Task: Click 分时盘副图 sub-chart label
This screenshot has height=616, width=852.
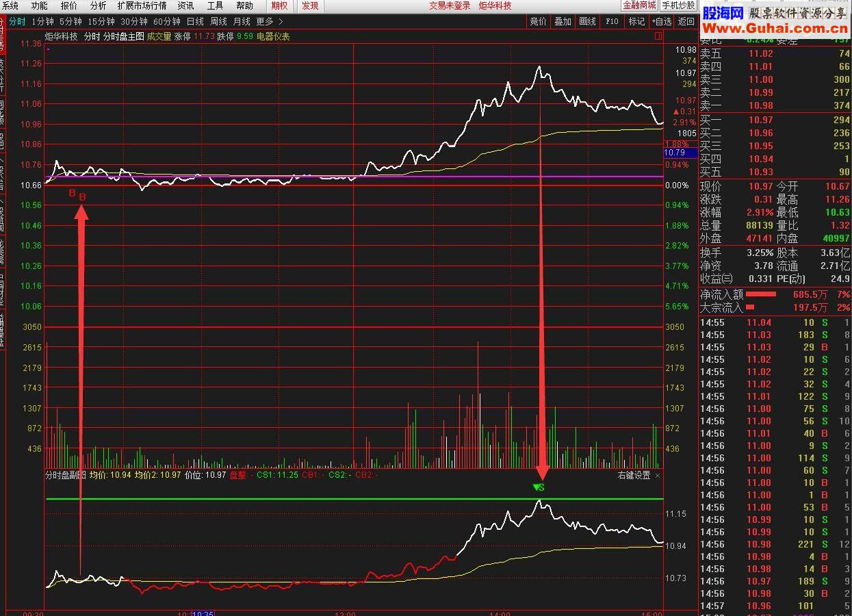Action: click(66, 475)
